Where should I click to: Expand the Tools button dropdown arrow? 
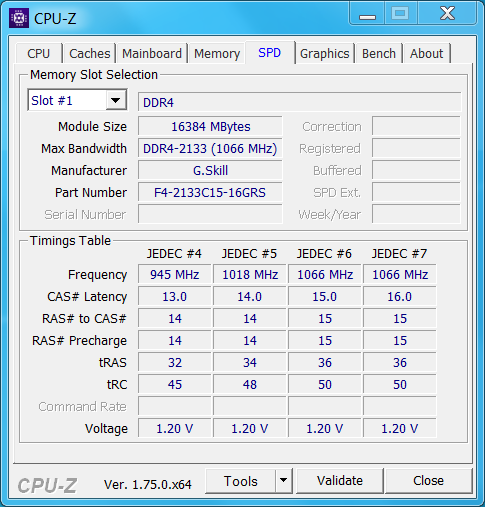(x=284, y=480)
